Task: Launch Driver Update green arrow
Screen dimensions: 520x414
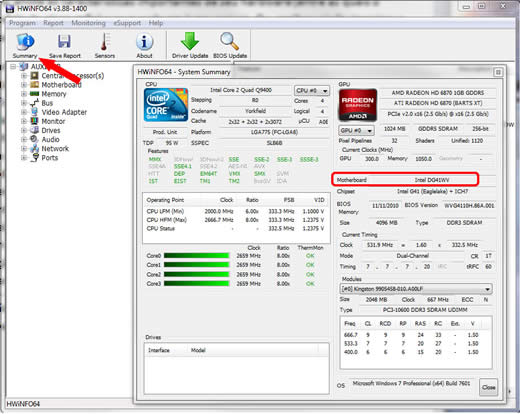Action: (190, 41)
